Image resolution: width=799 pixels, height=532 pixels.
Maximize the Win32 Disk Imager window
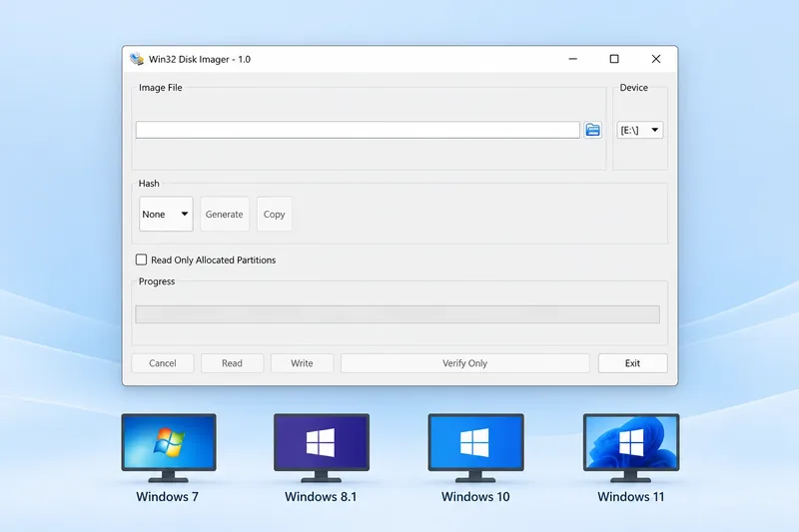pyautogui.click(x=614, y=59)
